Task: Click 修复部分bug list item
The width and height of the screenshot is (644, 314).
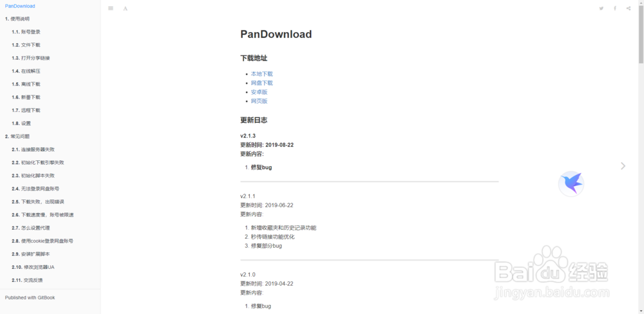Action: pos(266,246)
